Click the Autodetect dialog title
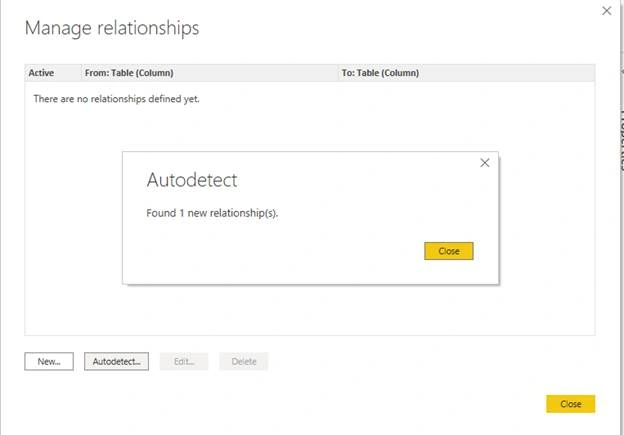The image size is (624, 435). pyautogui.click(x=192, y=180)
